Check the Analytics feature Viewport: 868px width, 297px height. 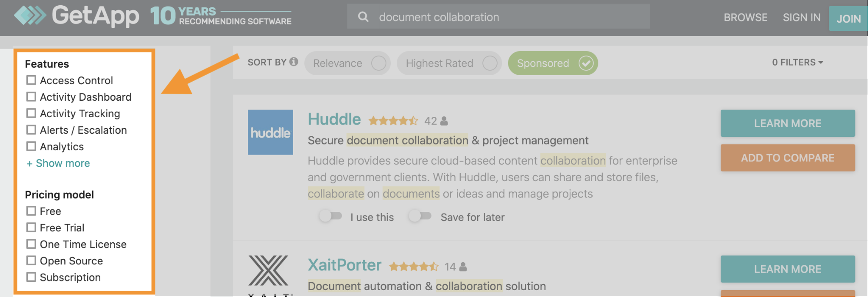[x=31, y=146]
